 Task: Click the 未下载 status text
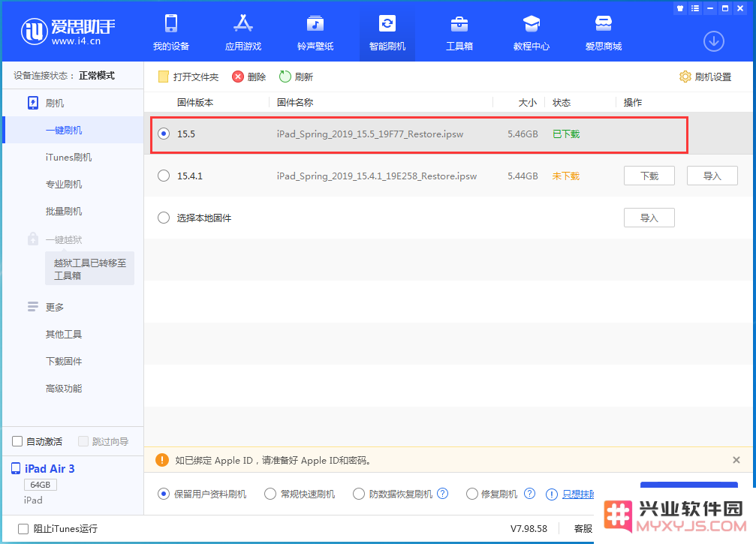[x=566, y=176]
